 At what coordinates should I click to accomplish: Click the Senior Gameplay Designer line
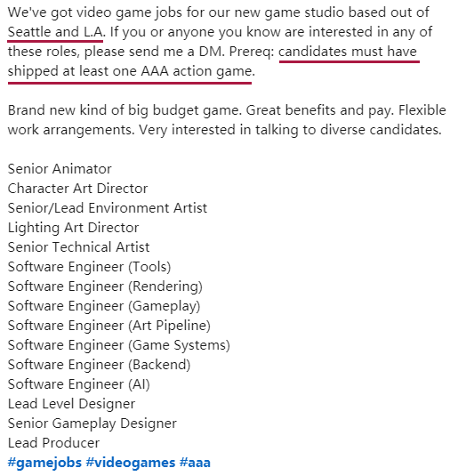pyautogui.click(x=92, y=424)
